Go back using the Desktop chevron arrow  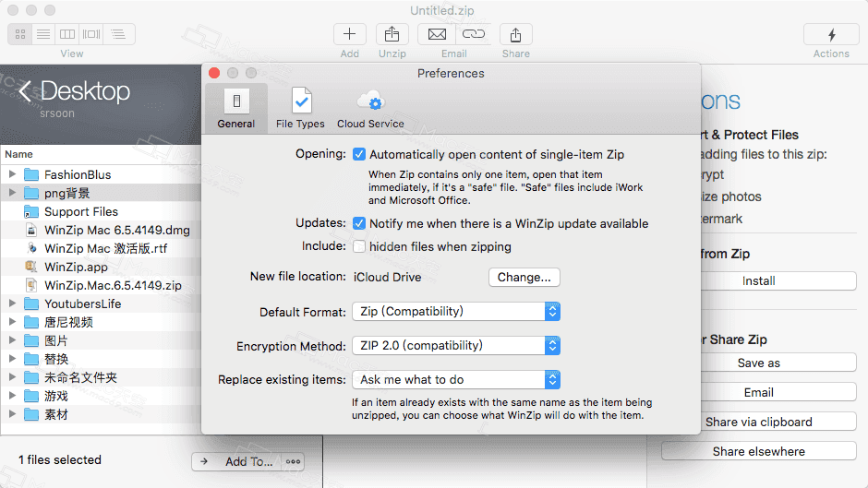click(x=25, y=90)
